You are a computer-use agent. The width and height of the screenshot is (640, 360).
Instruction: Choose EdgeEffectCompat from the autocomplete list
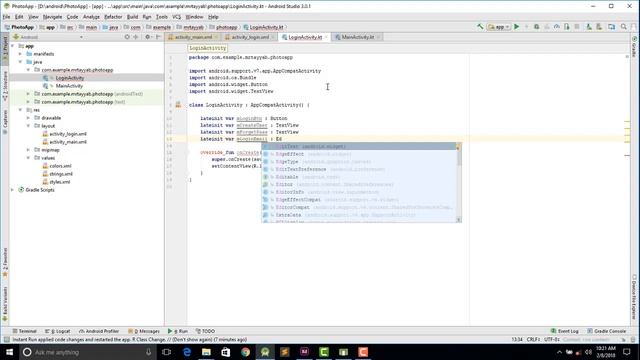coord(360,200)
